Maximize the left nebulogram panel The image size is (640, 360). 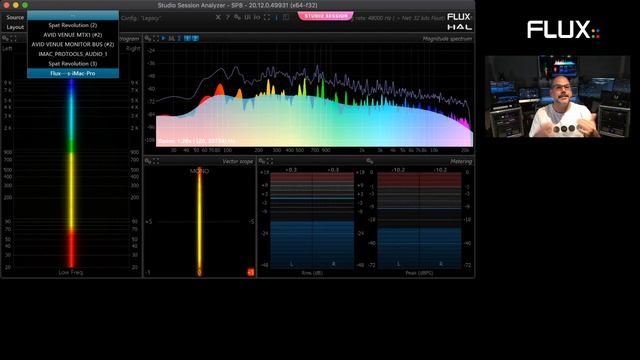[13, 38]
